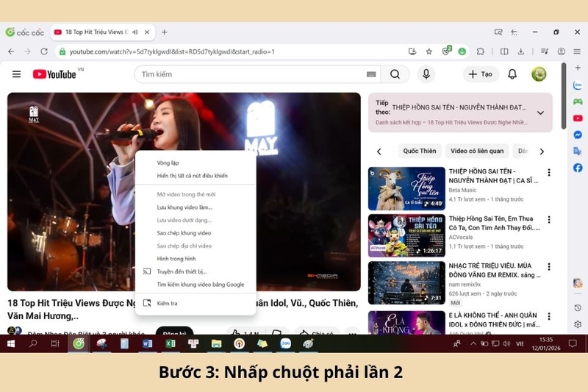The width and height of the screenshot is (588, 392).
Task: Open the YouTube hamburger guide menu
Action: (x=16, y=74)
